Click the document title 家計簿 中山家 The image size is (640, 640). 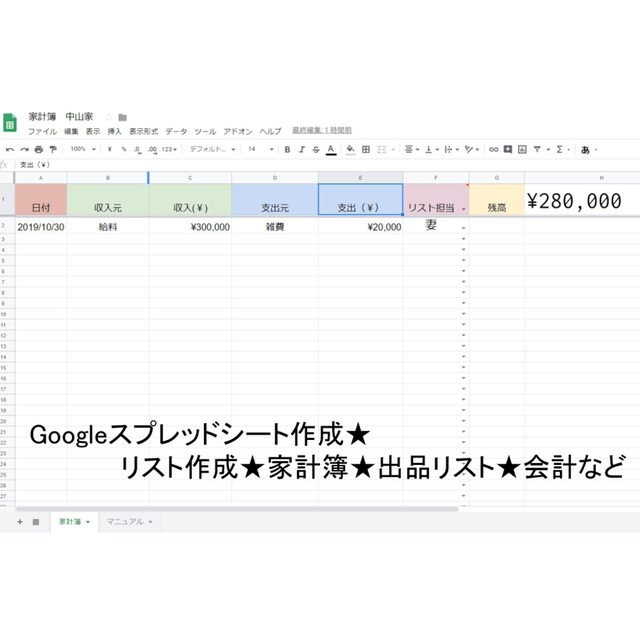(x=61, y=117)
